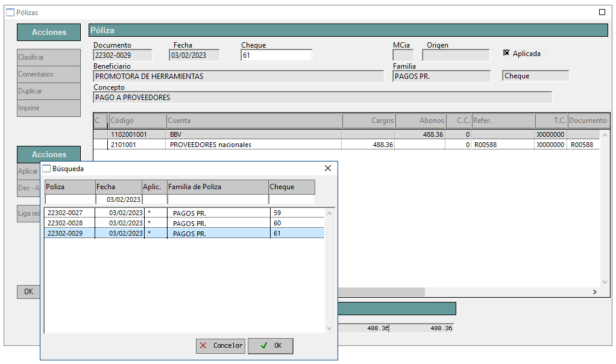Click the Documento field 22302-0029

coord(122,55)
